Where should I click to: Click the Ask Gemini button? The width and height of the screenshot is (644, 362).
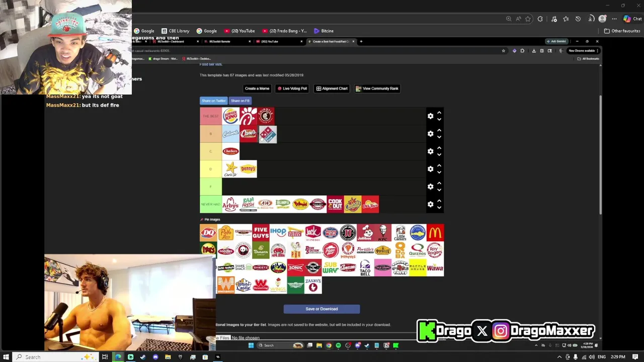tap(558, 41)
